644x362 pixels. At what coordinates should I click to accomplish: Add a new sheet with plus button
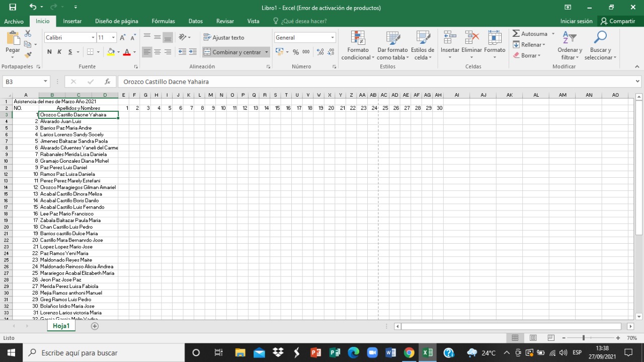(95, 326)
